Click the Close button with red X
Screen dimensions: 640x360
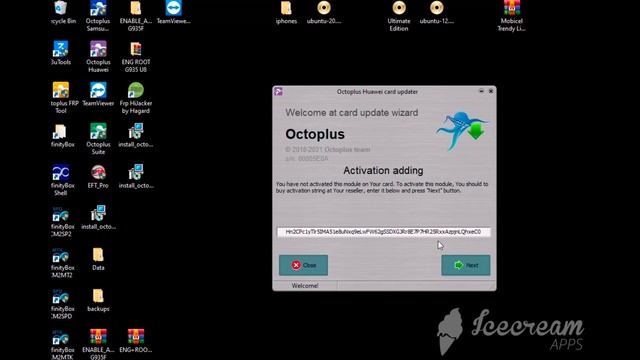click(303, 265)
